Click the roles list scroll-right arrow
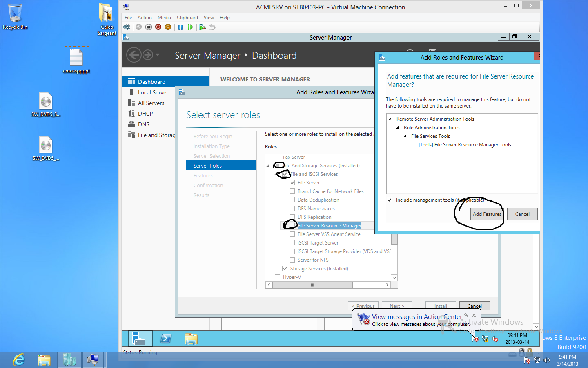588x368 pixels. coord(387,285)
